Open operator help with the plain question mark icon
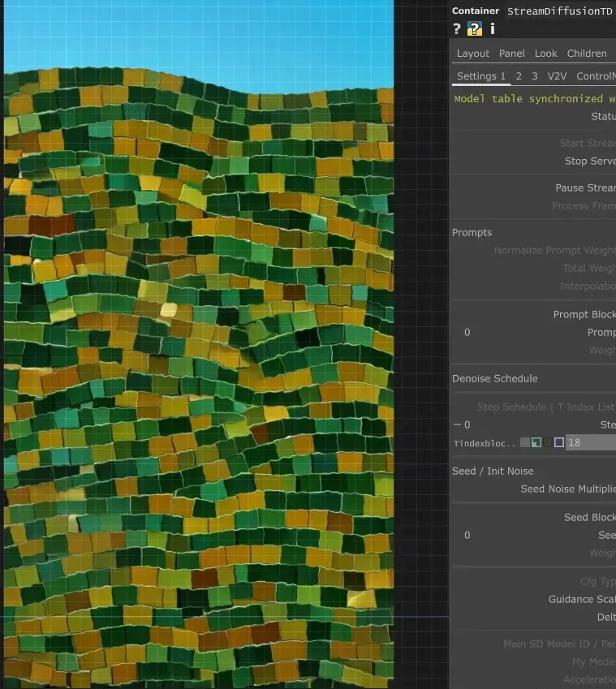Viewport: 616px width, 689px height. tap(457, 29)
